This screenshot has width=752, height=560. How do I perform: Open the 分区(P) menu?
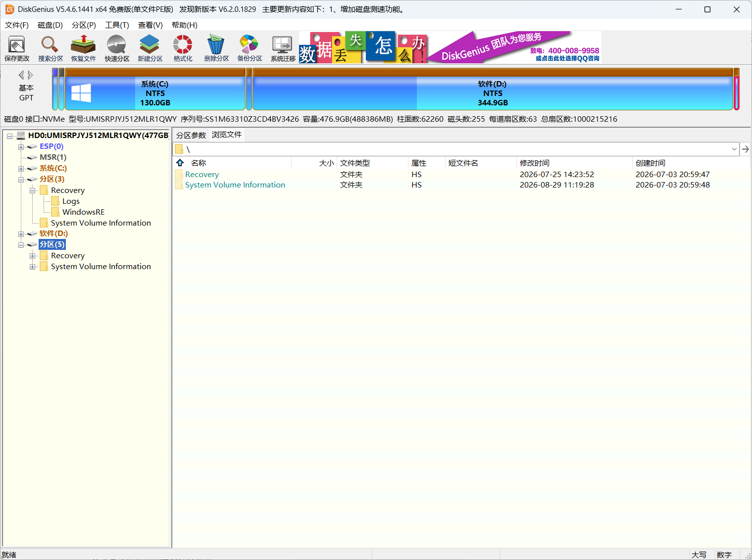pos(84,25)
